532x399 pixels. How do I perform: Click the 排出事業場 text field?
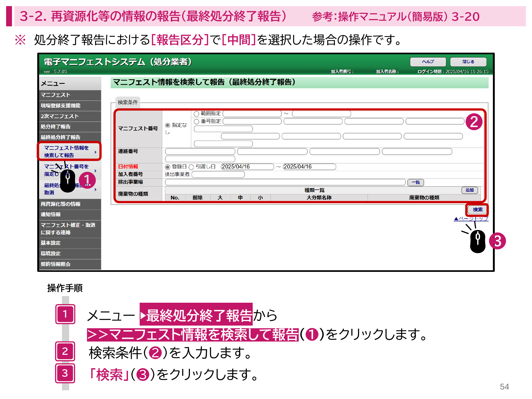285,182
